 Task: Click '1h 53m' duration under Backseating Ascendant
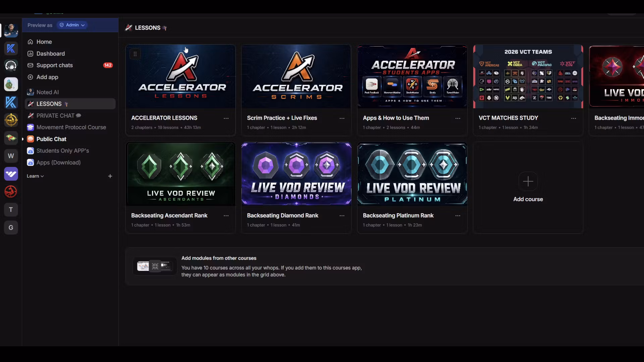pyautogui.click(x=183, y=225)
